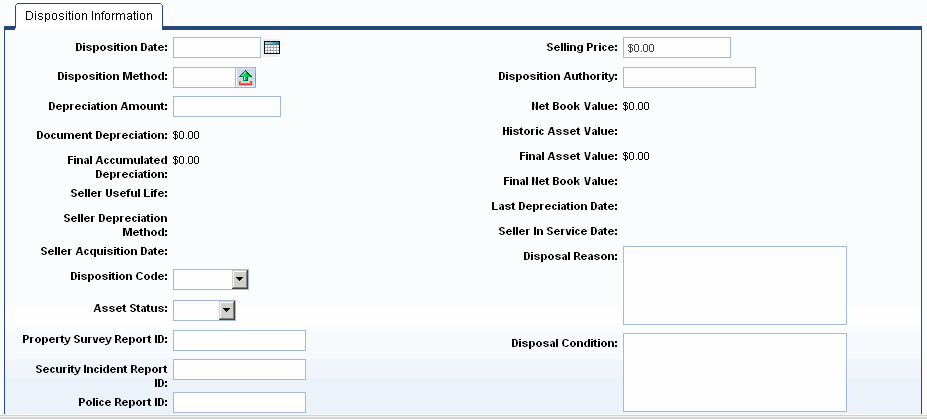
Task: Click the Security Incident Report ID field
Action: tap(239, 369)
